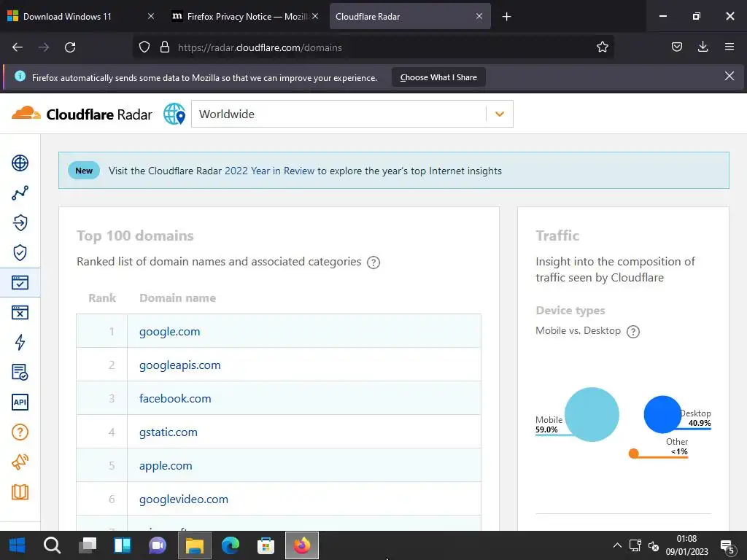The width and height of the screenshot is (747, 560).
Task: Open facebook.com domain link
Action: coord(175,399)
